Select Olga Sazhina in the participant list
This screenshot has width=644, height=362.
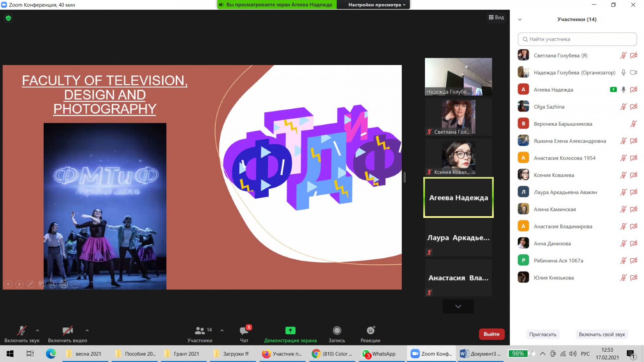point(549,107)
